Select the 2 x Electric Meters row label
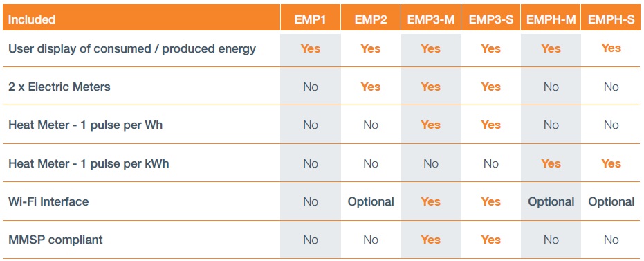 pyautogui.click(x=59, y=87)
